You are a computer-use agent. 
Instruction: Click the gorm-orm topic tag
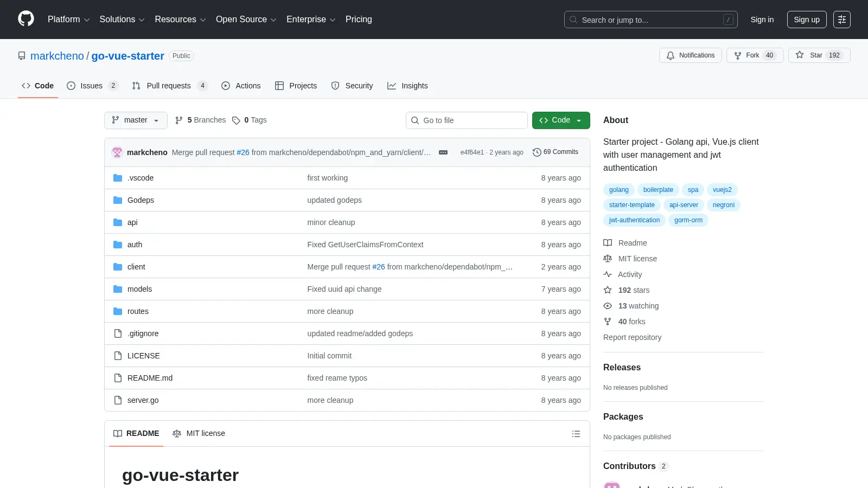688,220
